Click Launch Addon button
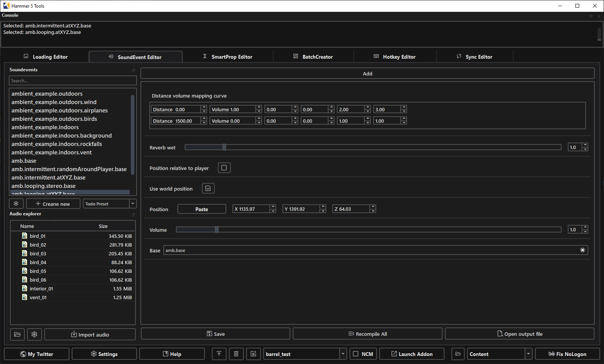The width and height of the screenshot is (604, 364). coord(412,354)
